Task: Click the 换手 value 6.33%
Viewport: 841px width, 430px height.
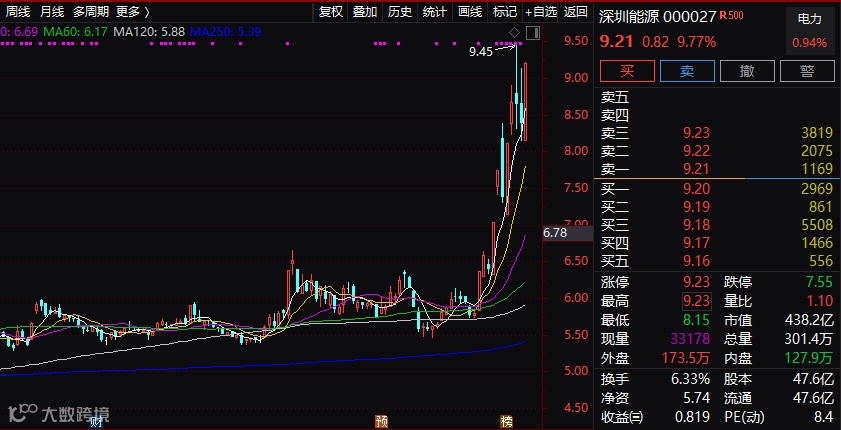Action: pyautogui.click(x=691, y=380)
